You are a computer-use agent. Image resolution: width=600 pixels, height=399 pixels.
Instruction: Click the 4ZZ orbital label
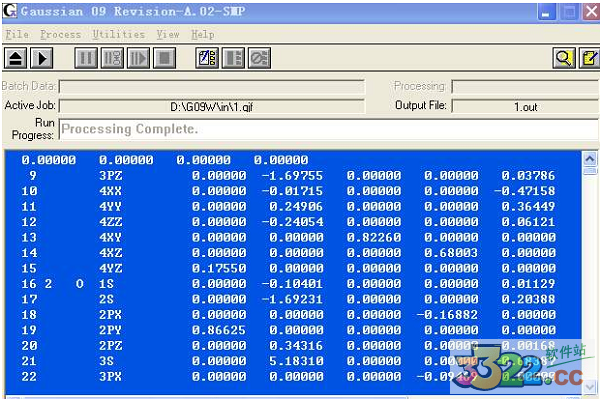point(111,222)
